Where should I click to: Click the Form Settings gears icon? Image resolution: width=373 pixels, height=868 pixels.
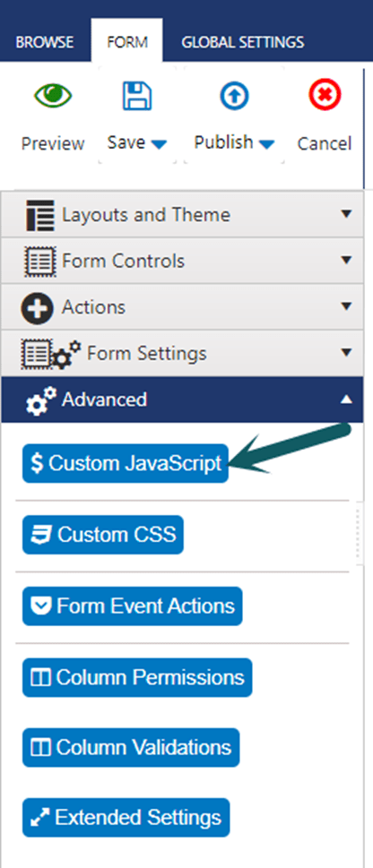tap(51, 354)
